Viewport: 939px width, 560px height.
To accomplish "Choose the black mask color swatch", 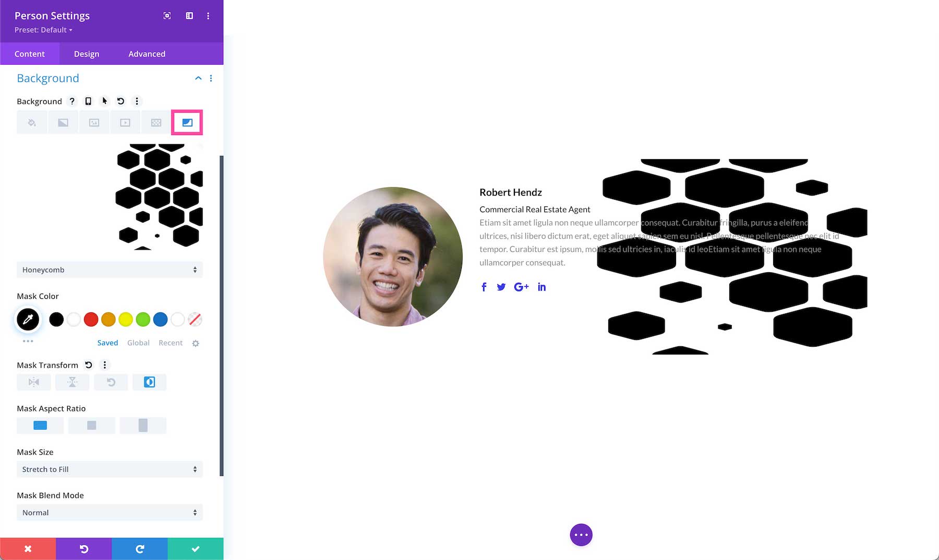I will 56,319.
